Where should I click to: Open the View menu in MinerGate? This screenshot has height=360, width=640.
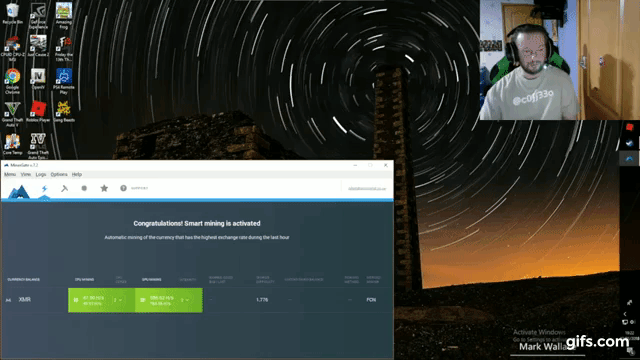[x=26, y=174]
